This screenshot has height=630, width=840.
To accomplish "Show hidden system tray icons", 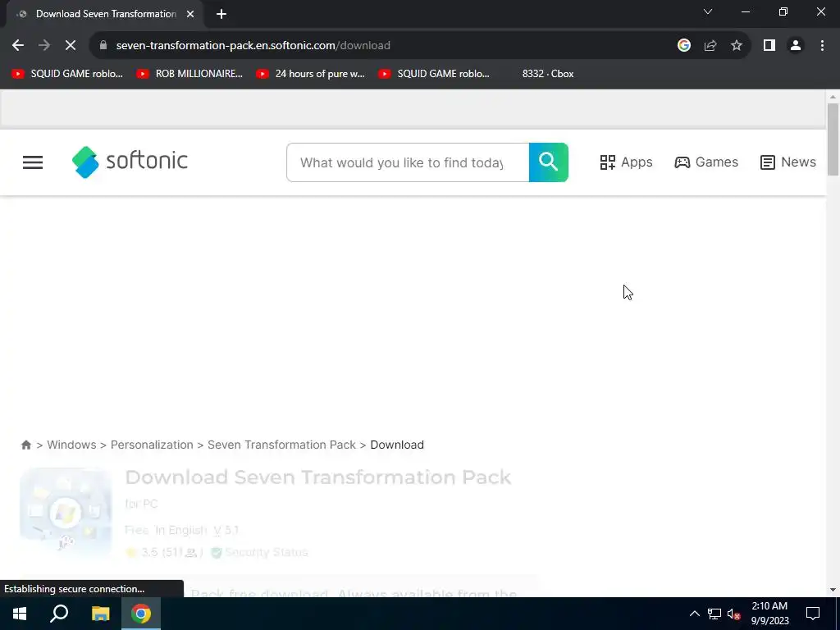I will tap(694, 614).
